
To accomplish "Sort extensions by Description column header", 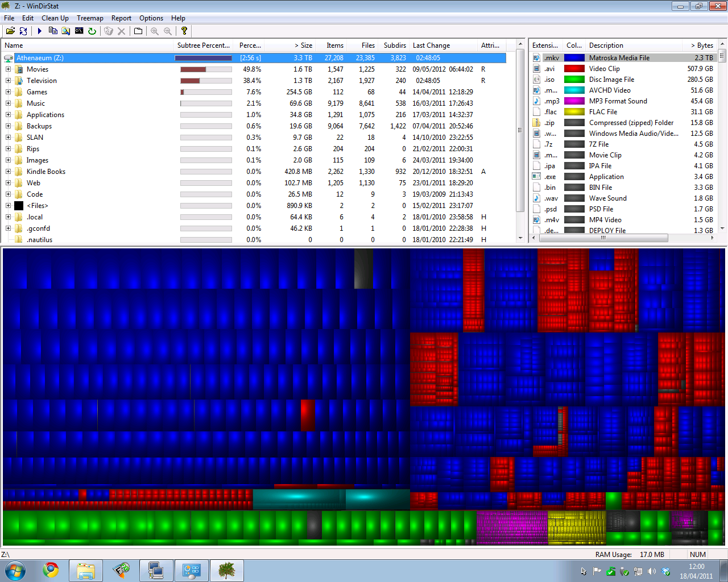I will point(634,45).
